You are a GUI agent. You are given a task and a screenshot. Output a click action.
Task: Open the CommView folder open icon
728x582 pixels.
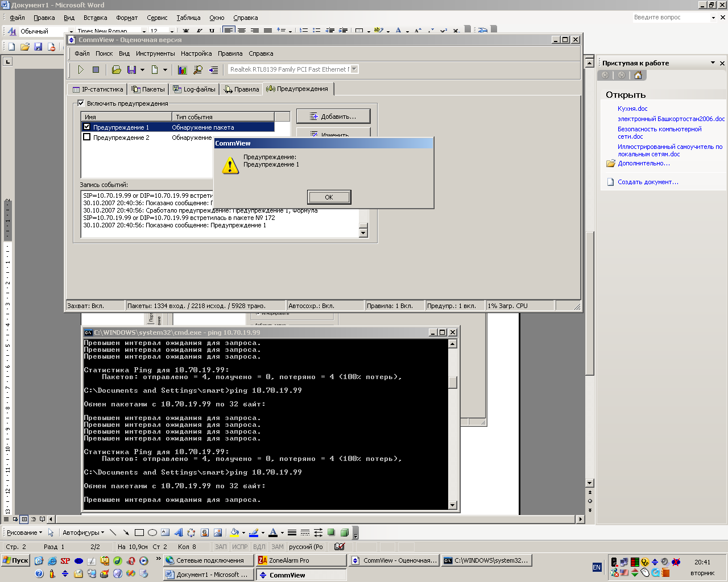click(116, 70)
